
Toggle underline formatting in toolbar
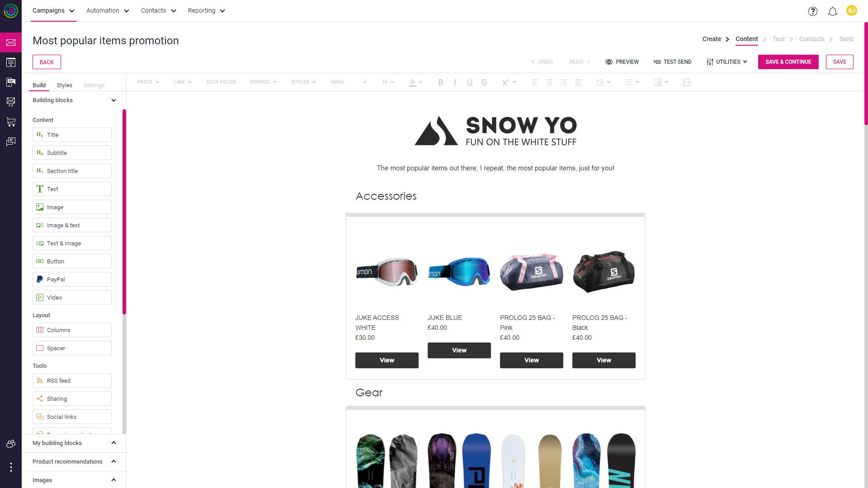pyautogui.click(x=470, y=82)
